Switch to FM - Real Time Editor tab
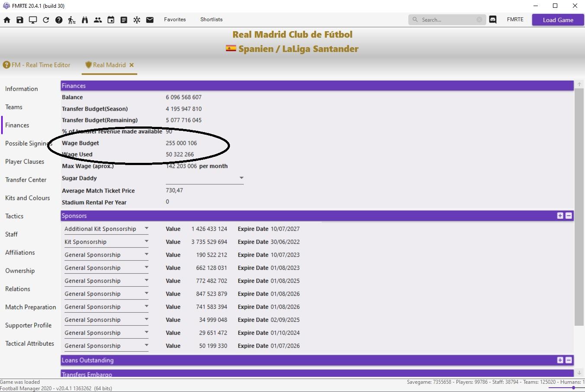Screen dimensions: 585x392 [x=37, y=65]
